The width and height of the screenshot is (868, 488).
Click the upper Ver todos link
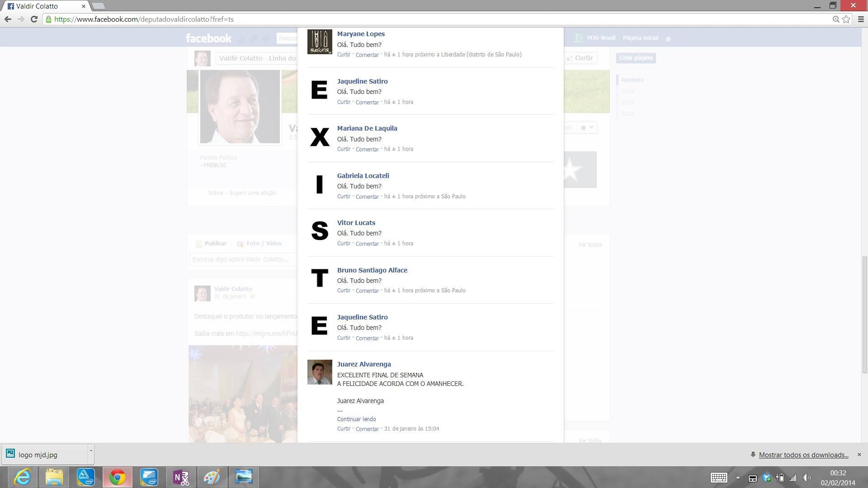click(590, 245)
